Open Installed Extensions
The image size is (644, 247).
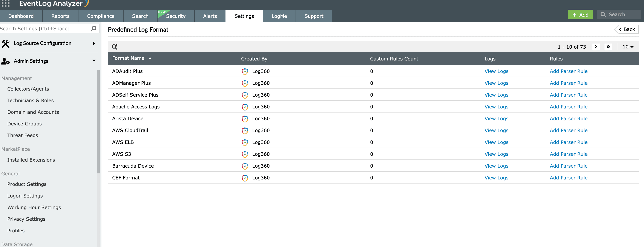[x=31, y=160]
